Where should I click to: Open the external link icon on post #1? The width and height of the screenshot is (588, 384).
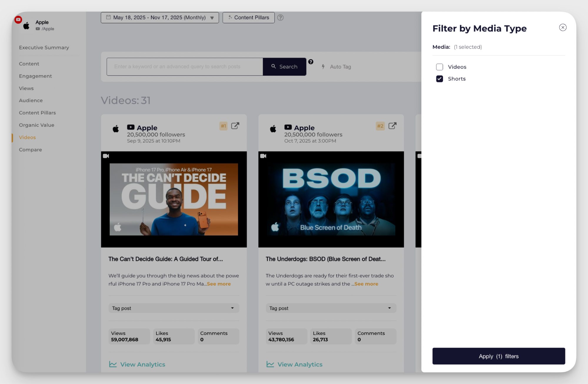(235, 126)
